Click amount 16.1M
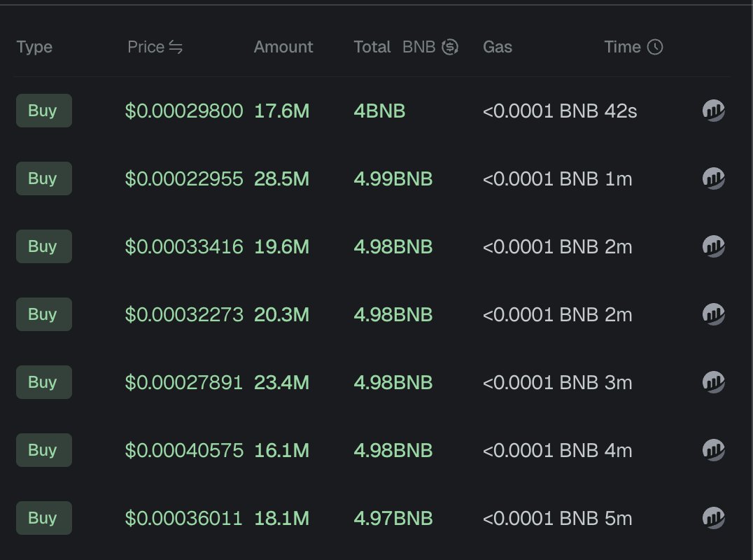Image resolution: width=753 pixels, height=560 pixels. pos(281,451)
